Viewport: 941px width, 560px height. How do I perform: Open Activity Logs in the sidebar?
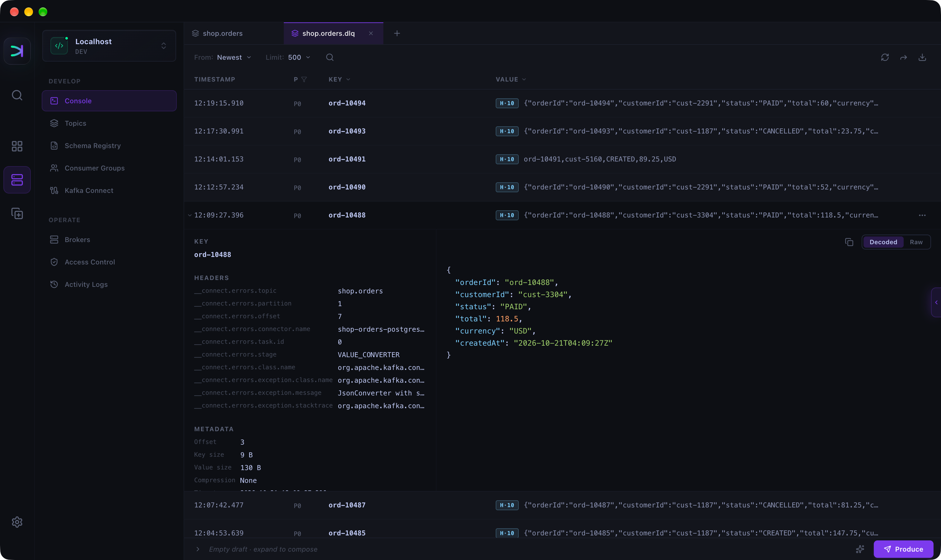(x=109, y=285)
